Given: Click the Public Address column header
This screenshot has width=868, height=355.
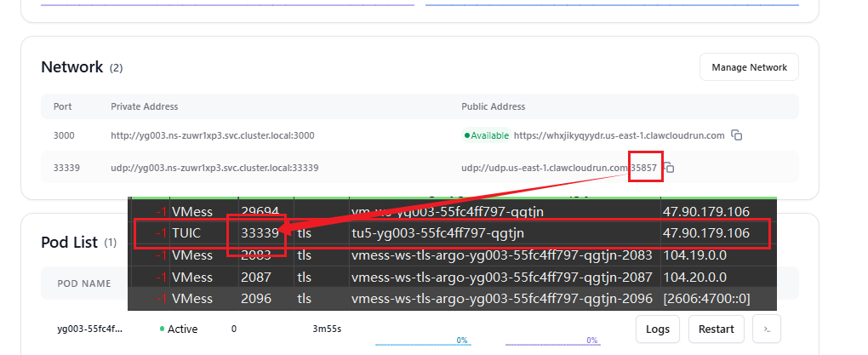Looking at the screenshot, I should (x=494, y=106).
